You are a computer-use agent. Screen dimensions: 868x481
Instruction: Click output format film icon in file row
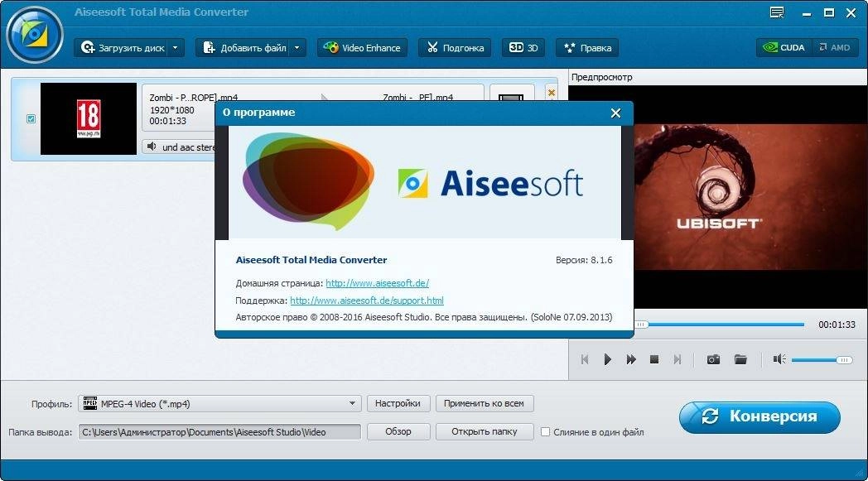(x=512, y=96)
